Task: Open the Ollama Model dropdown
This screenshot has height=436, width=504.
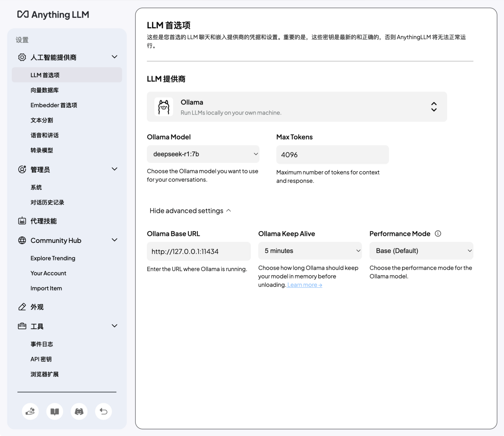Action: tap(203, 154)
